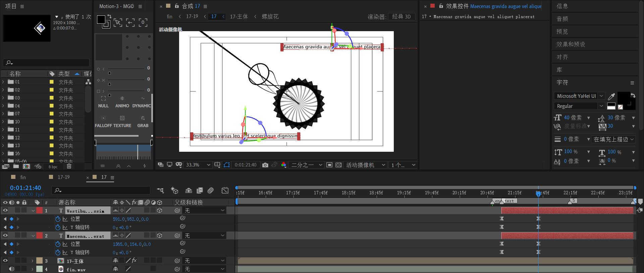This screenshot has height=273, width=644.
Task: Click the 经典 3D renderer button
Action: pyautogui.click(x=401, y=16)
